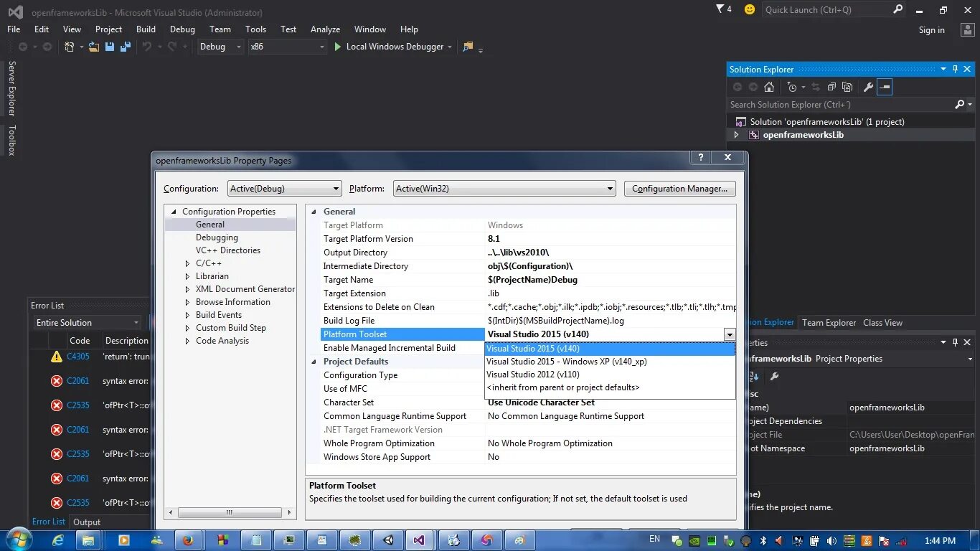
Task: Open the Configuration dropdown Active(Debug)
Action: (285, 189)
